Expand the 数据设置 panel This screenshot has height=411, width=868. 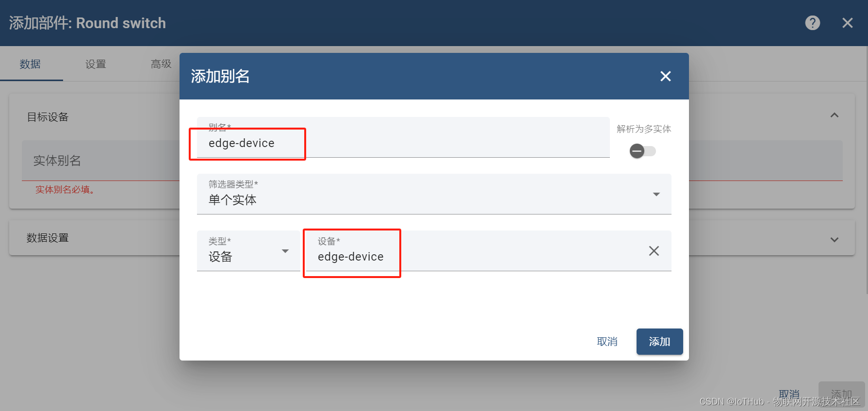[834, 240]
